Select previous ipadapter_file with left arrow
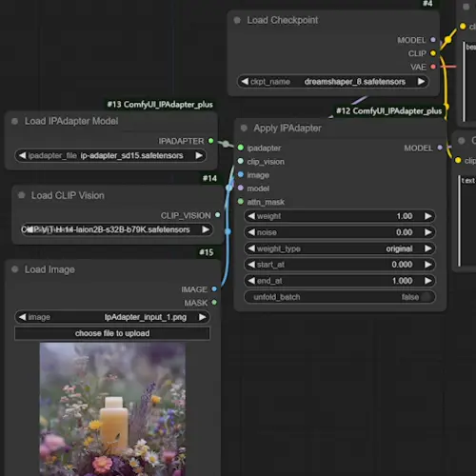Viewport: 476px width, 476px height. point(22,155)
